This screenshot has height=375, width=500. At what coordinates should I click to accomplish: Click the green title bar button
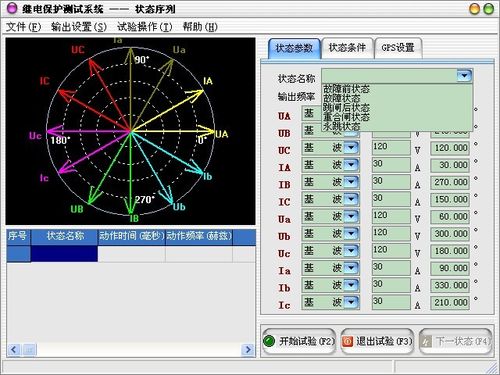(x=489, y=9)
